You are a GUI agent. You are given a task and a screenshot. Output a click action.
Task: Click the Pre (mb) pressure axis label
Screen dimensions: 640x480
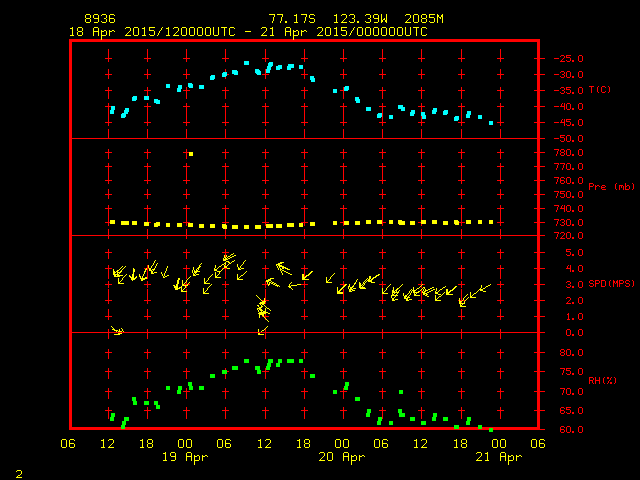611,187
